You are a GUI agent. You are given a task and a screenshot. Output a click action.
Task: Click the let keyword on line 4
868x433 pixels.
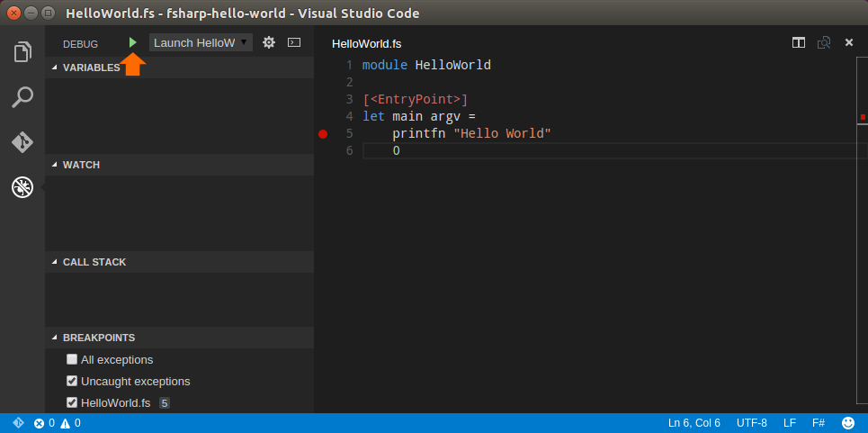pyautogui.click(x=373, y=117)
